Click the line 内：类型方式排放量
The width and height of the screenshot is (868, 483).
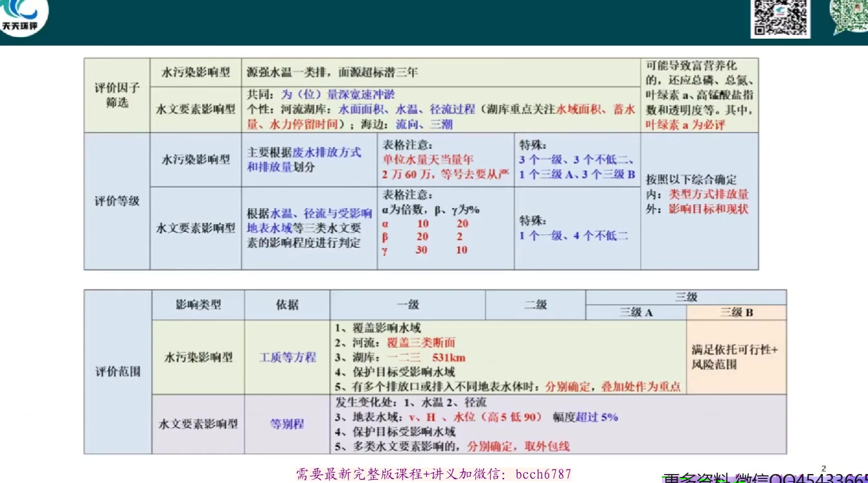pyautogui.click(x=697, y=194)
